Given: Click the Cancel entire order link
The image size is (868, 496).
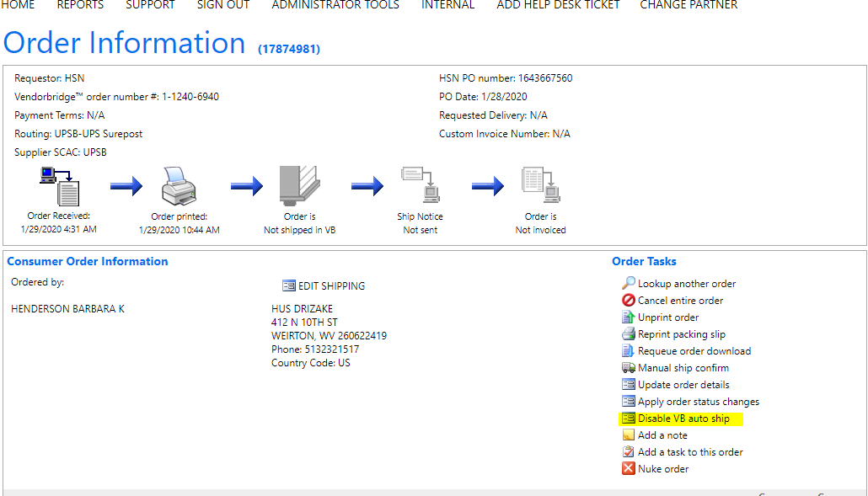Looking at the screenshot, I should click(680, 301).
